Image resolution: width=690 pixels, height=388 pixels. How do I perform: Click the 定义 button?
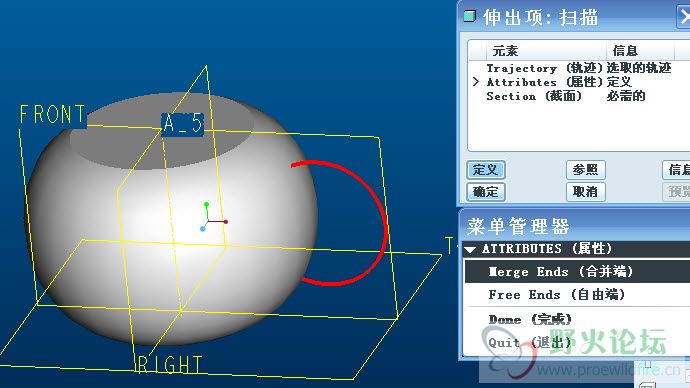485,170
